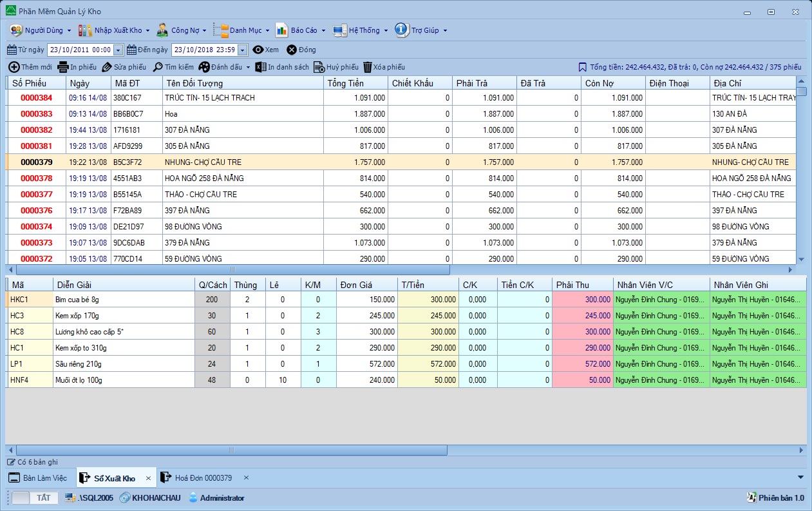This screenshot has width=812, height=511.
Task: Click the Xóa phiếu trash icon
Action: tap(368, 67)
